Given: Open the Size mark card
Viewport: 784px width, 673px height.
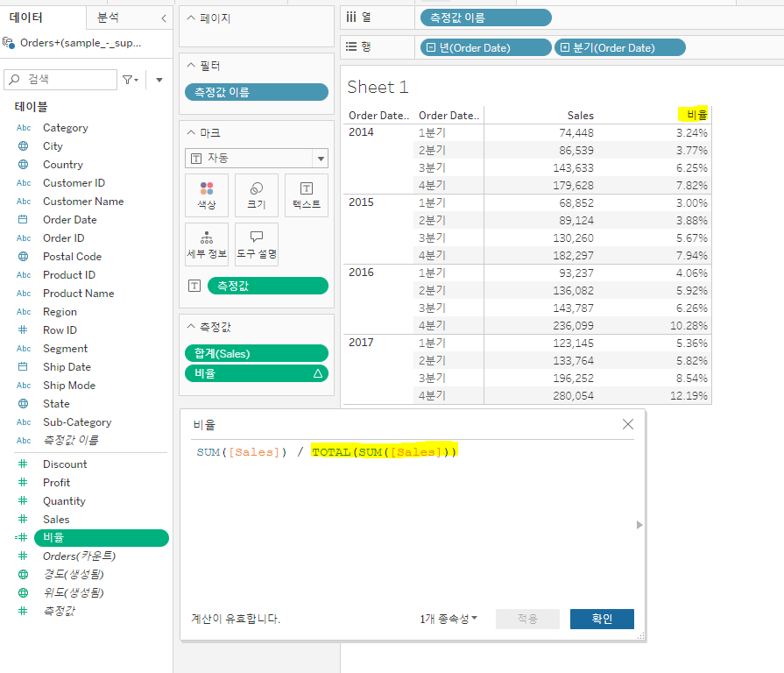Looking at the screenshot, I should 257,195.
